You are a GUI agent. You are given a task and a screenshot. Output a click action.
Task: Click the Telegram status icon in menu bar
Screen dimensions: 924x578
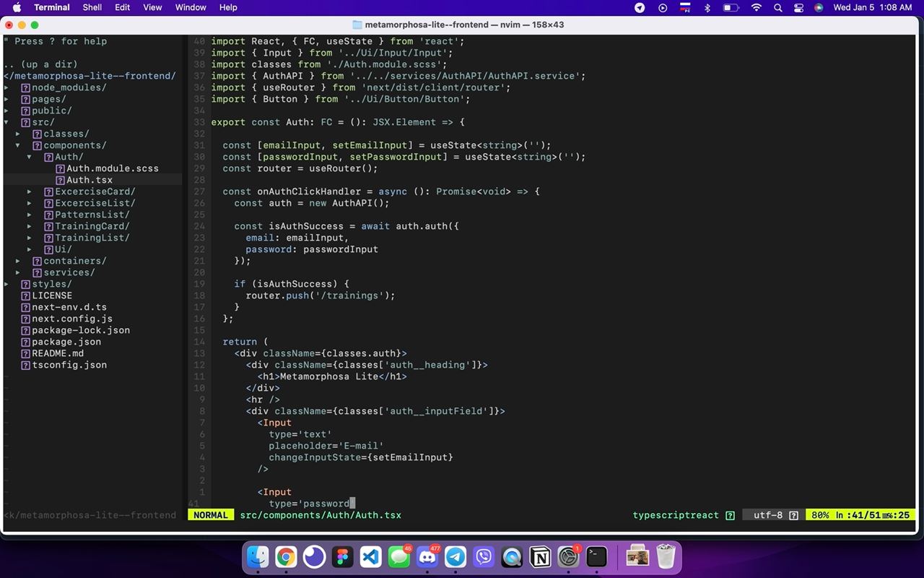coord(640,7)
